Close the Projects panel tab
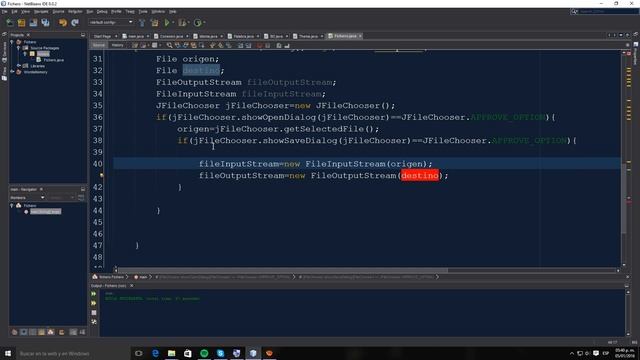This screenshot has width=640, height=360. 28,35
